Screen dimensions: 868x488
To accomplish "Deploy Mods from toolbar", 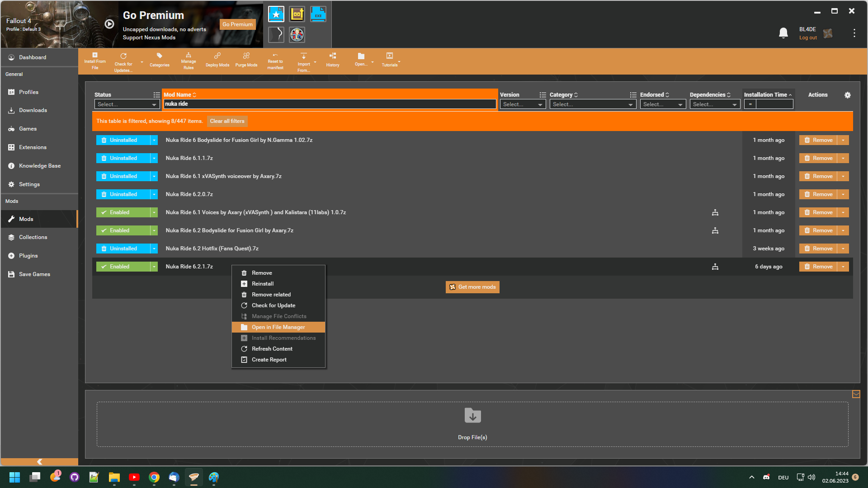I will tap(217, 61).
